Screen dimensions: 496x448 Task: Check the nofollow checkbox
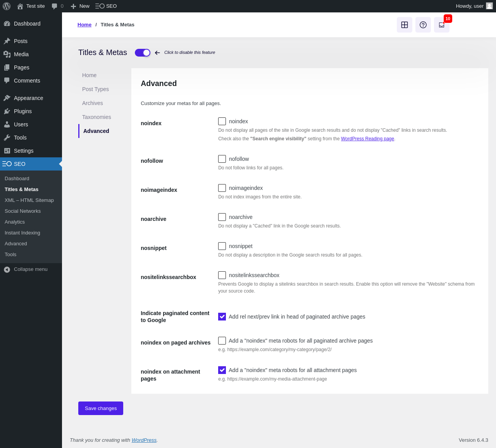tap(222, 159)
